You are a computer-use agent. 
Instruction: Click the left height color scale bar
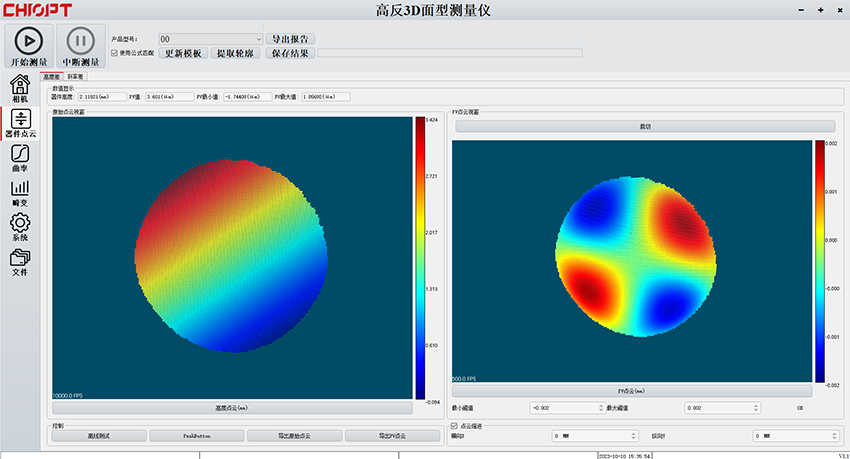[x=420, y=260]
